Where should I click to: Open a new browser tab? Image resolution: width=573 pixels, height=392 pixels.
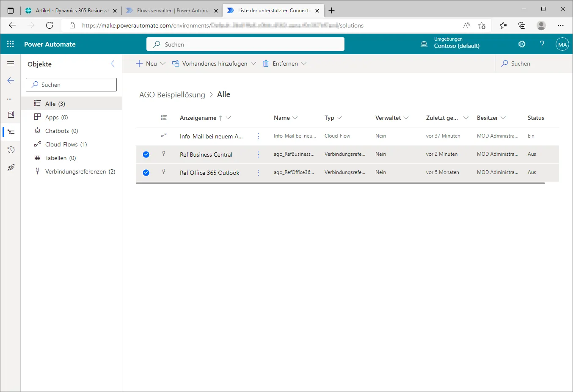pyautogui.click(x=332, y=10)
